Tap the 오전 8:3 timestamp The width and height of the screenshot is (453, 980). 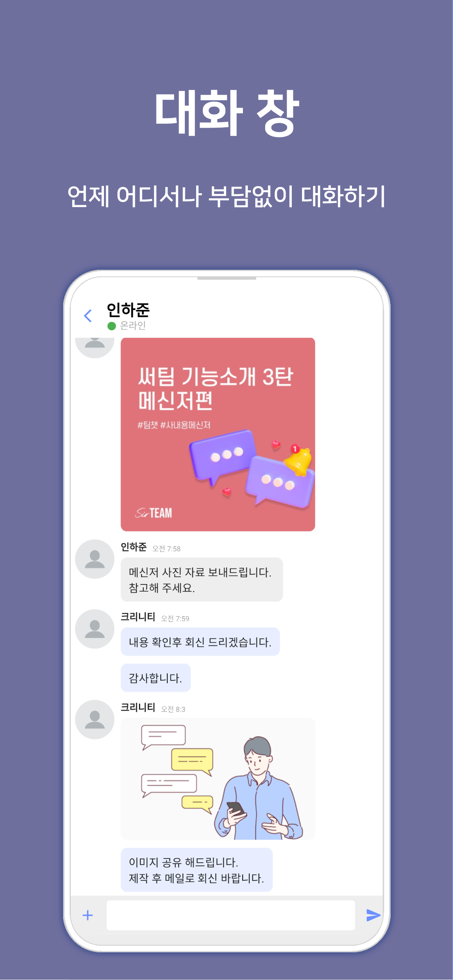click(173, 709)
